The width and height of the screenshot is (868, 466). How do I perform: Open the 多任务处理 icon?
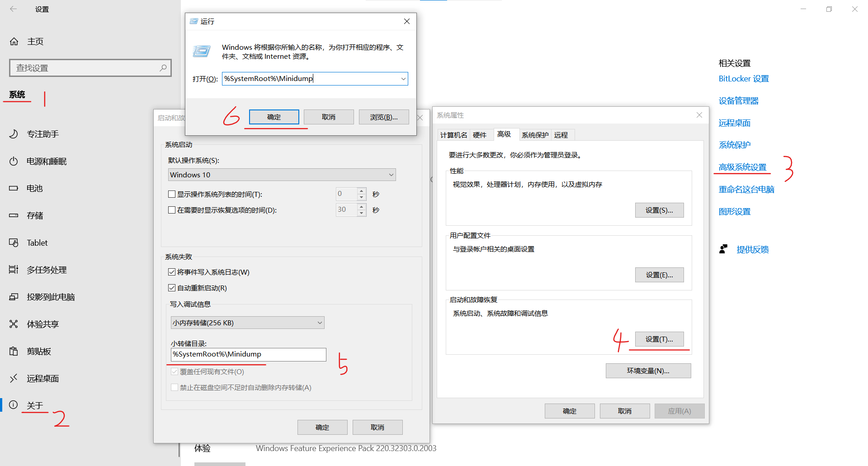point(14,270)
